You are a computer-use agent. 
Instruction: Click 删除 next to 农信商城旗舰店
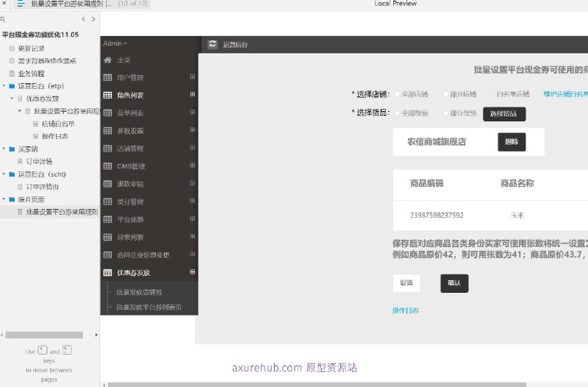coord(512,142)
